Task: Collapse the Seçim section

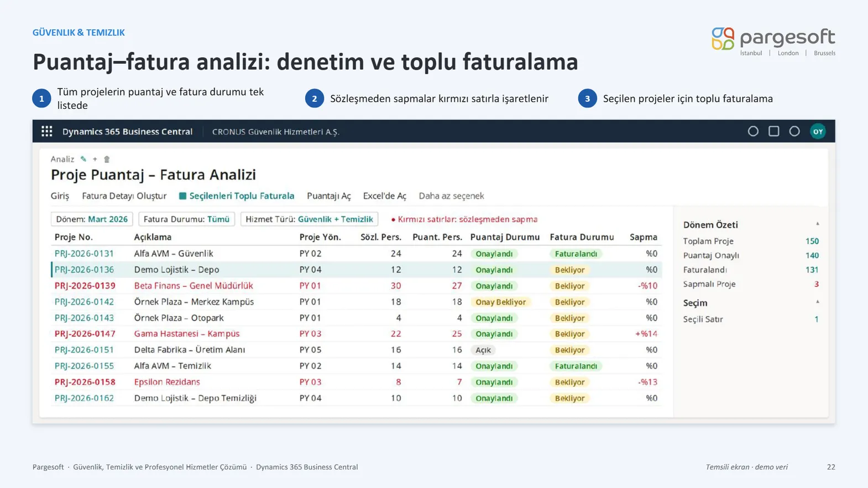Action: coord(817,302)
